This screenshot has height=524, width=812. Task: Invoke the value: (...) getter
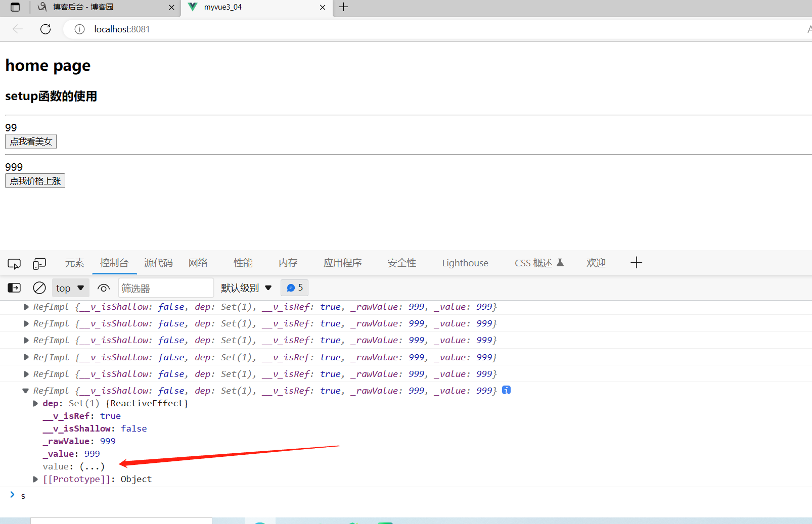coord(92,466)
